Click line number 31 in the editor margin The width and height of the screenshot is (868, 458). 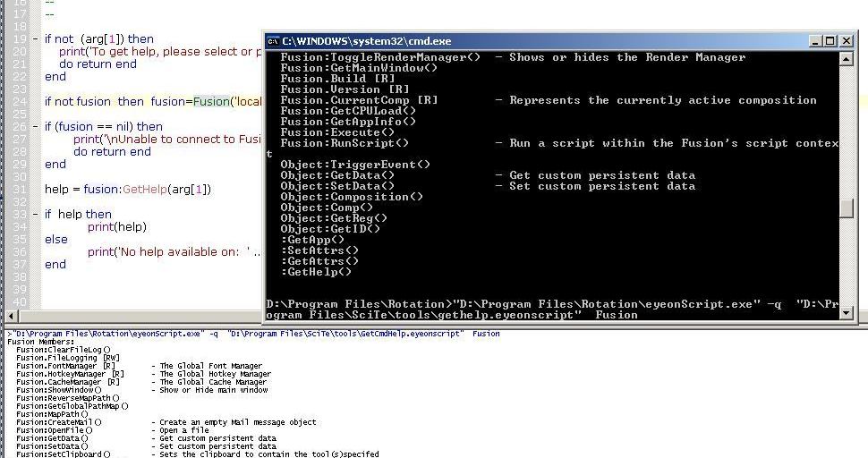coord(20,189)
